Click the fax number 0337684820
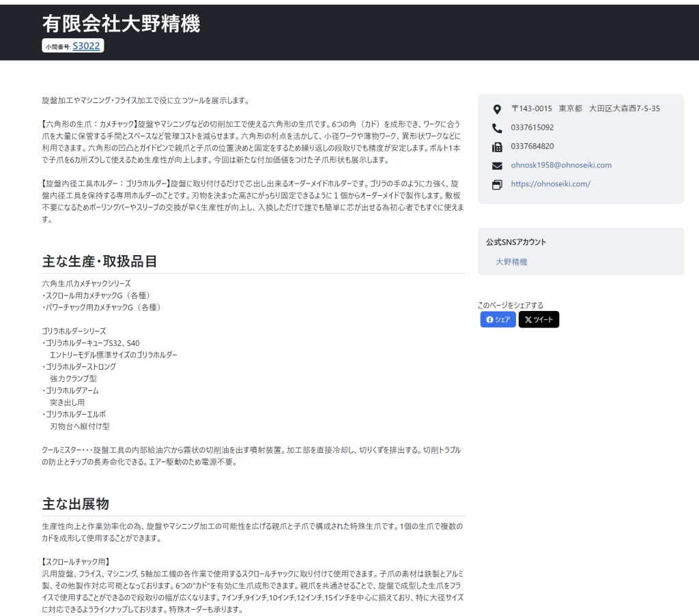Image resolution: width=699 pixels, height=616 pixels. coord(532,147)
